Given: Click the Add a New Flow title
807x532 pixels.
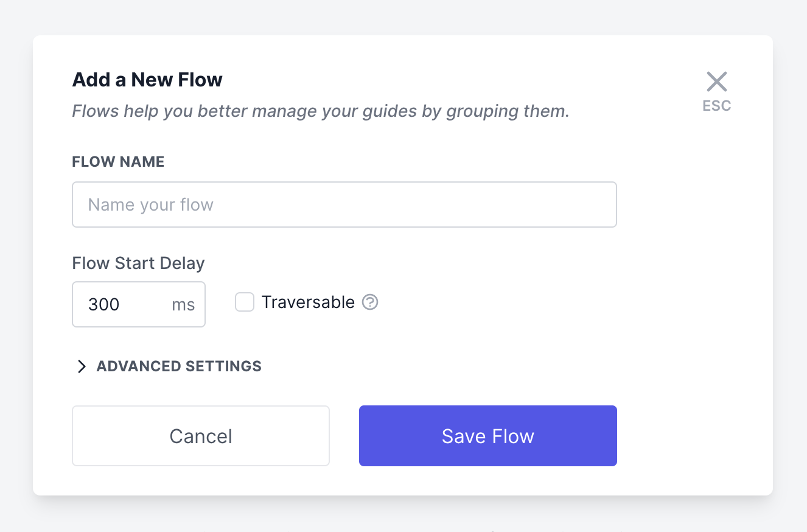Looking at the screenshot, I should (x=147, y=80).
